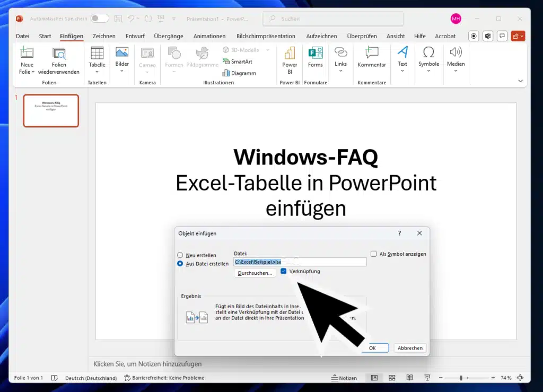Viewport: 543px width, 392px height.
Task: Click the Durchsuchen button
Action: [x=255, y=273]
